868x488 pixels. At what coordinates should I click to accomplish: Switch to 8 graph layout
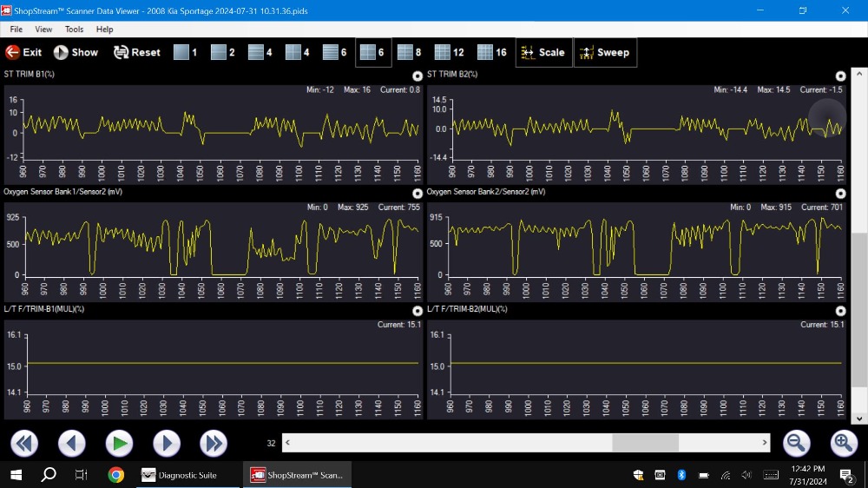(409, 52)
